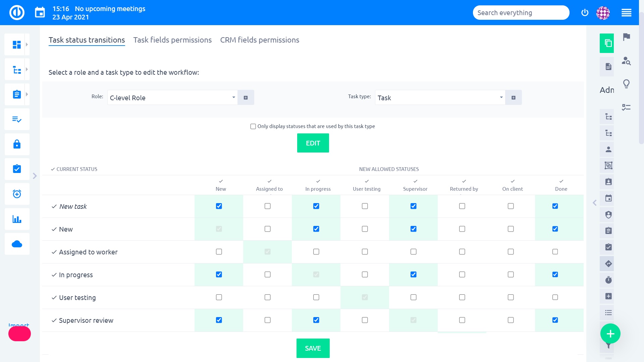The height and width of the screenshot is (362, 644).
Task: Click inside the Search everything field
Action: pos(521,12)
